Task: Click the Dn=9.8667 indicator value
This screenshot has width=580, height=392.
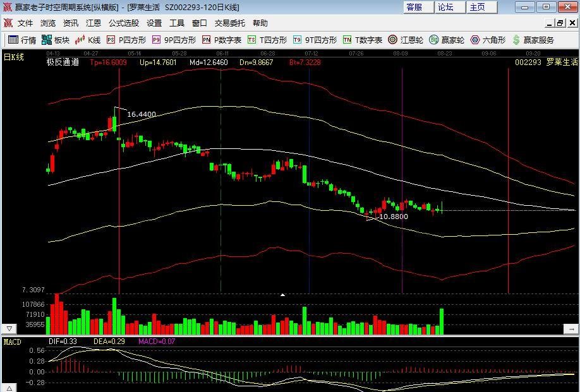Action: coord(257,62)
